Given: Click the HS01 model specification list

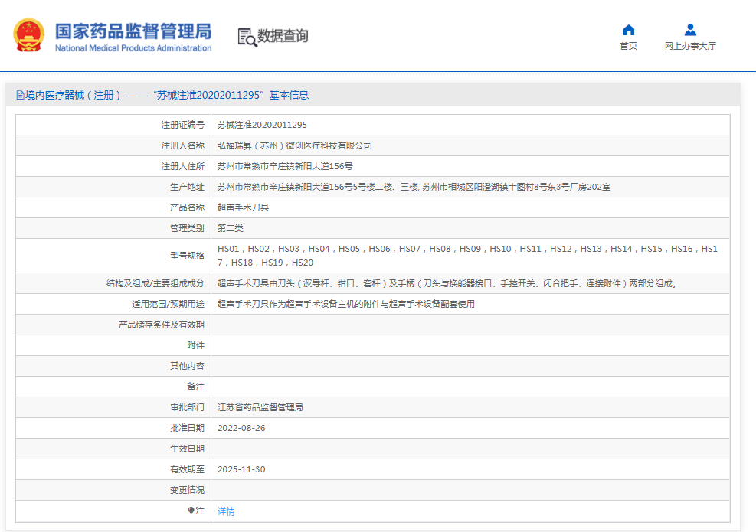Looking at the screenshot, I should (x=467, y=256).
